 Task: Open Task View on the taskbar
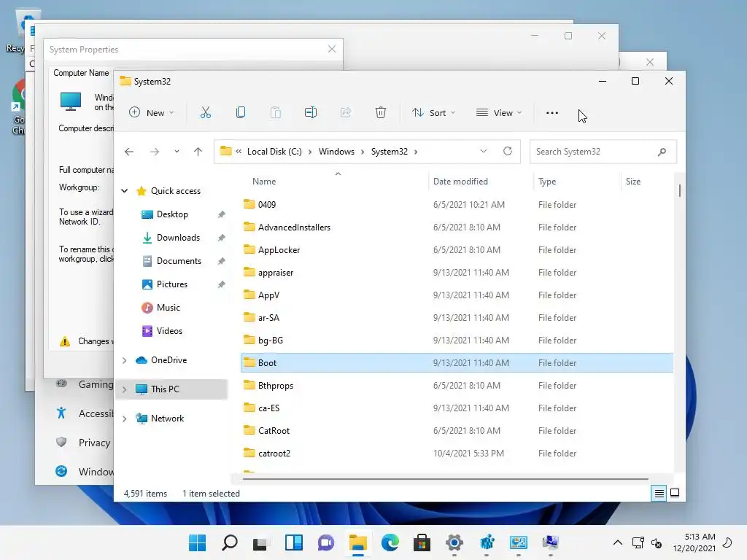click(260, 543)
